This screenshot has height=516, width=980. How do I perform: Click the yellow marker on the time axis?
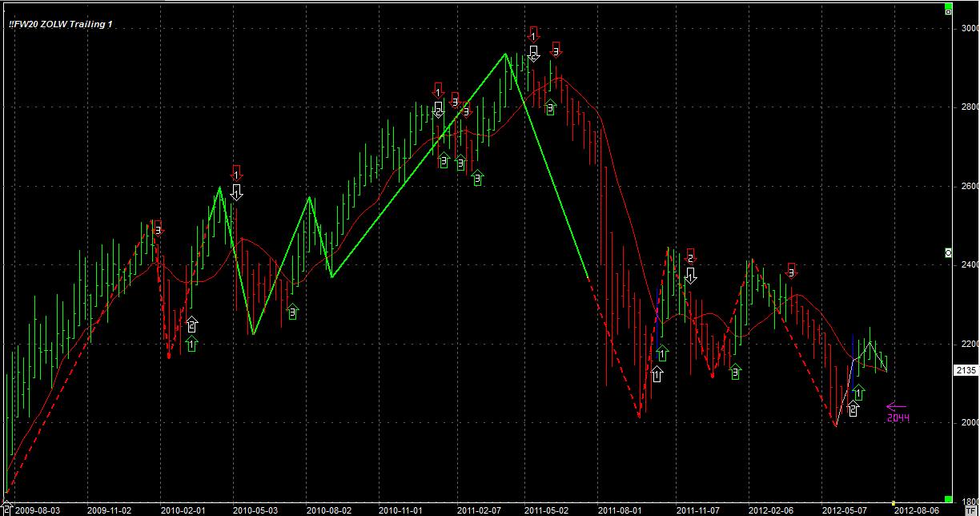click(x=893, y=503)
